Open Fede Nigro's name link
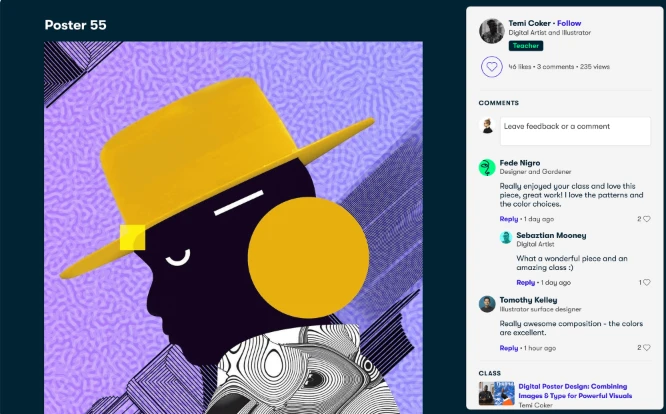 click(x=519, y=163)
